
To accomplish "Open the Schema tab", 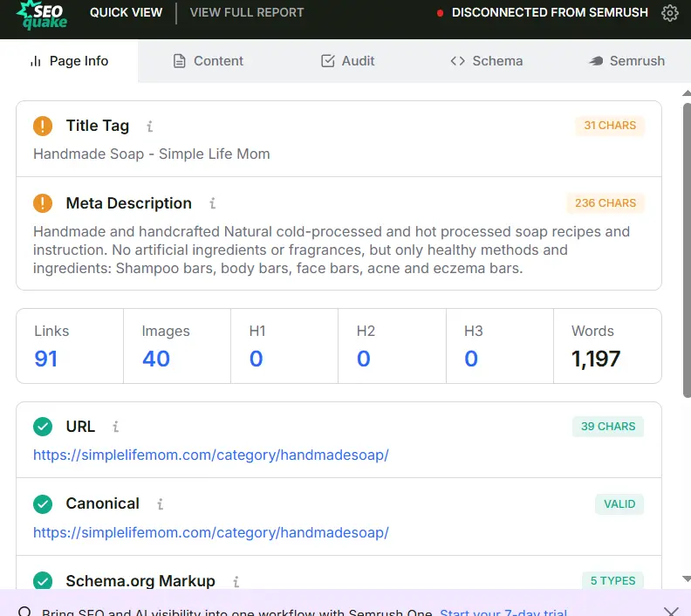I will click(487, 61).
